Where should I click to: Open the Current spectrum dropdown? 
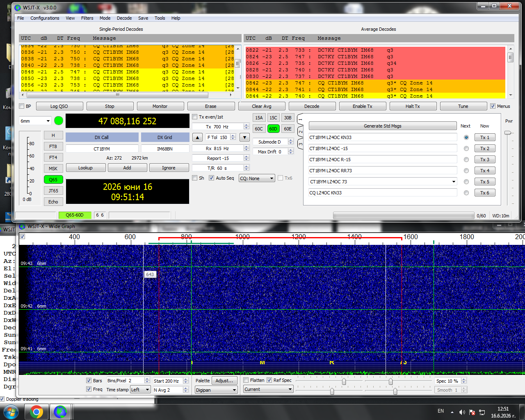coord(268,389)
